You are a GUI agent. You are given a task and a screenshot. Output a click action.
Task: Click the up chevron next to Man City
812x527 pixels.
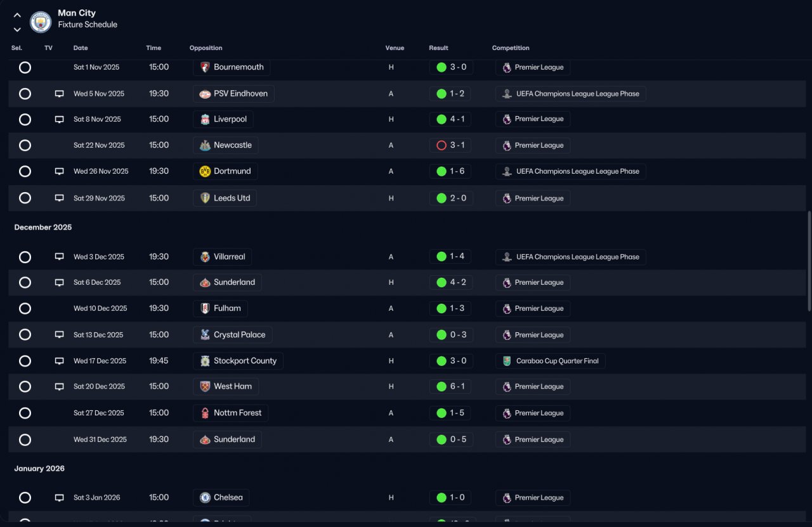click(x=17, y=15)
